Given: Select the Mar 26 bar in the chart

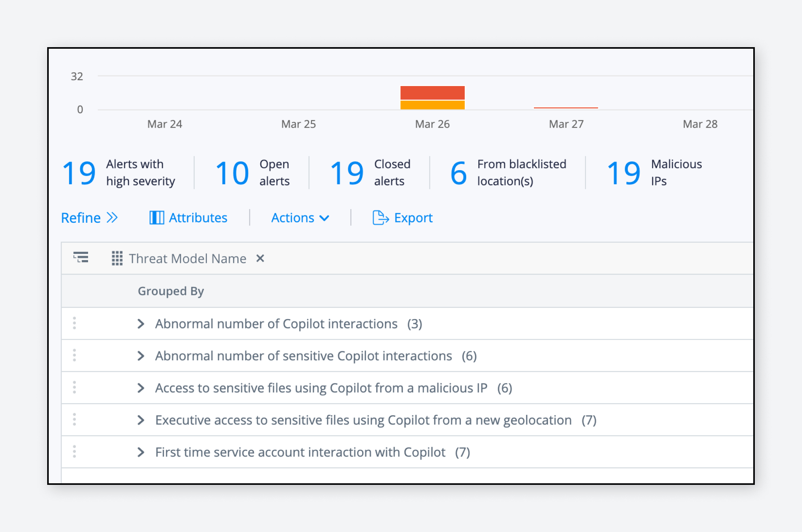Looking at the screenshot, I should click(x=432, y=97).
